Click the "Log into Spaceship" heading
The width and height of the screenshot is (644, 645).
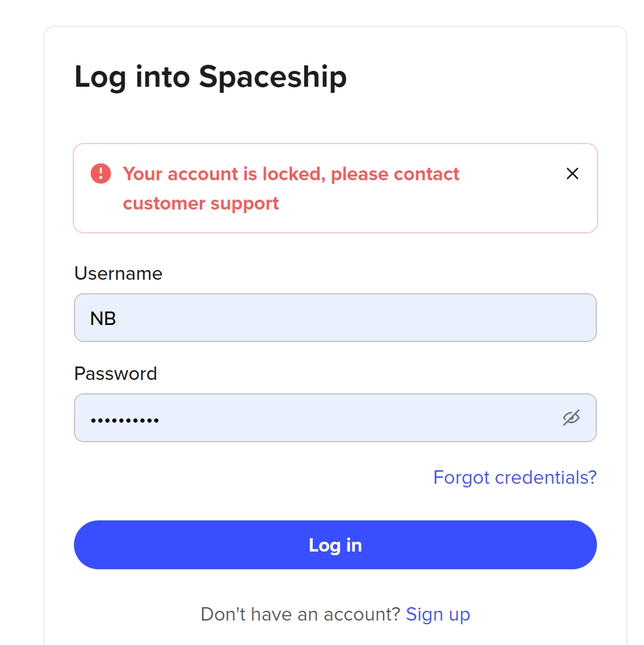point(210,77)
